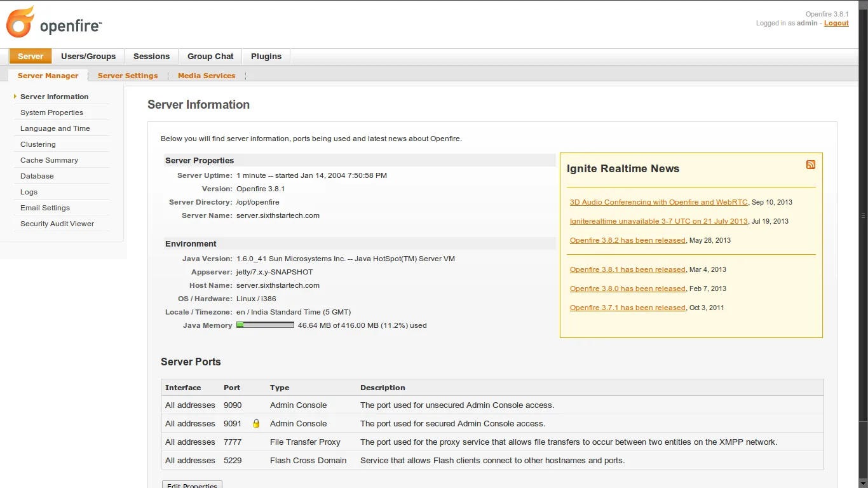This screenshot has width=868, height=488.
Task: Go to Email Settings
Action: (45, 208)
